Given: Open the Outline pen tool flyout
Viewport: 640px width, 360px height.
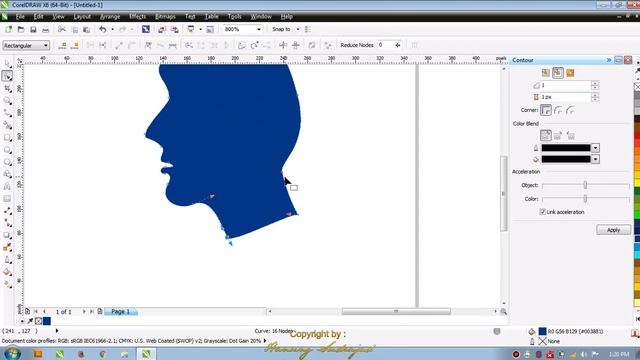Looking at the screenshot, I should pos(7,260).
